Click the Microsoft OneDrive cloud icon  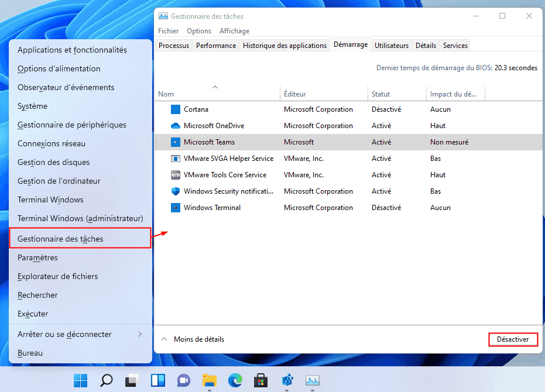click(175, 126)
